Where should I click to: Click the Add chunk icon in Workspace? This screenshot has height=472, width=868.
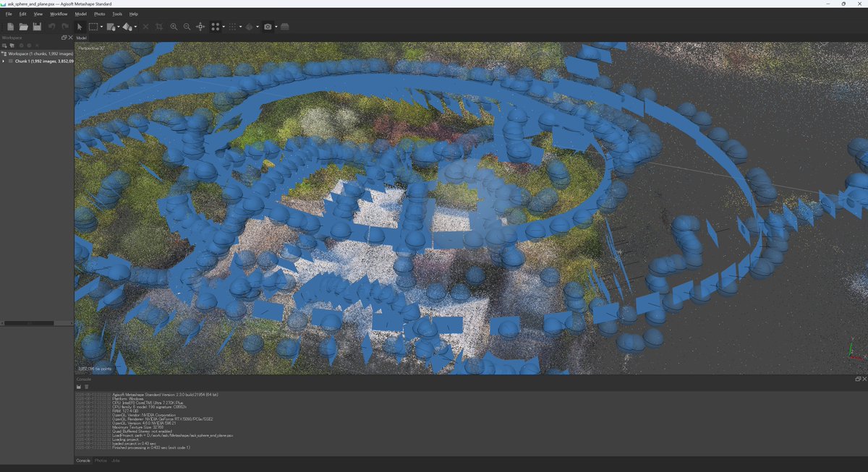[x=4, y=46]
